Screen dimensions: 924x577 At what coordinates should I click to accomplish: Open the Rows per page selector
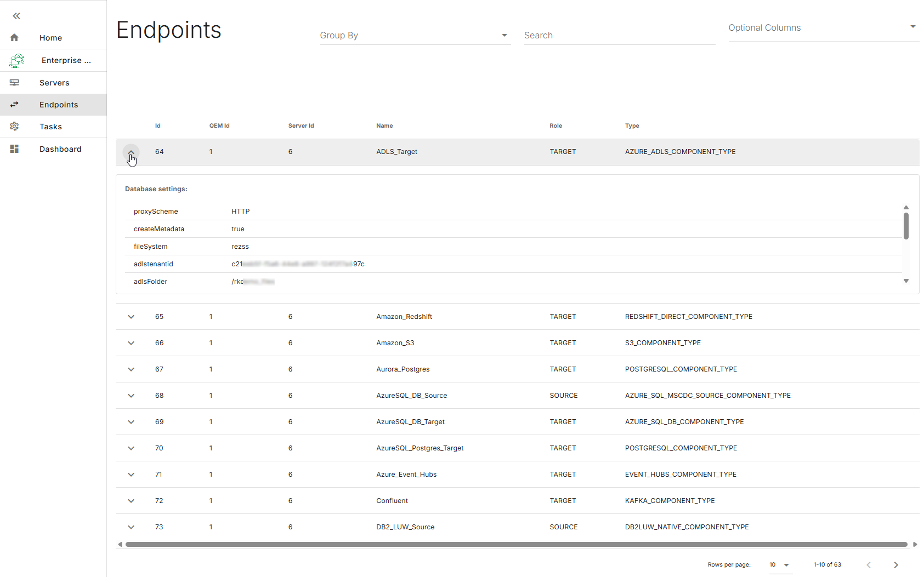(x=780, y=564)
